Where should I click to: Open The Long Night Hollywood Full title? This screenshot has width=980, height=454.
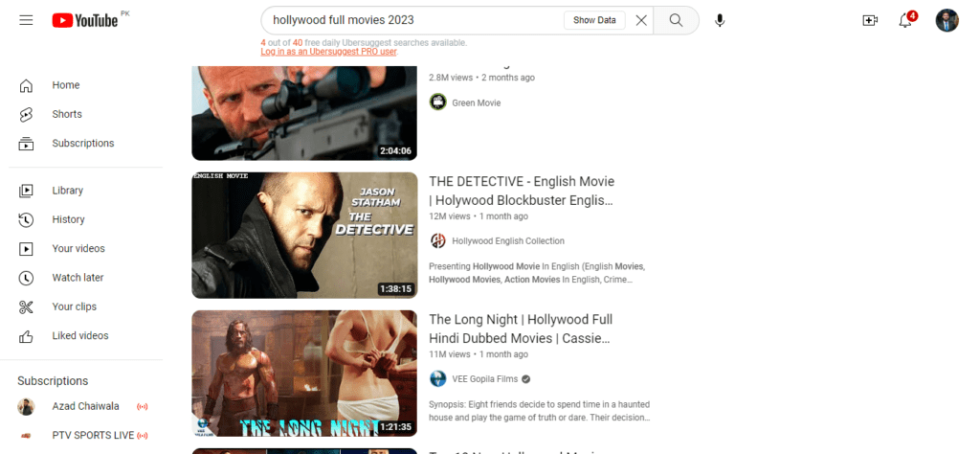click(x=521, y=329)
